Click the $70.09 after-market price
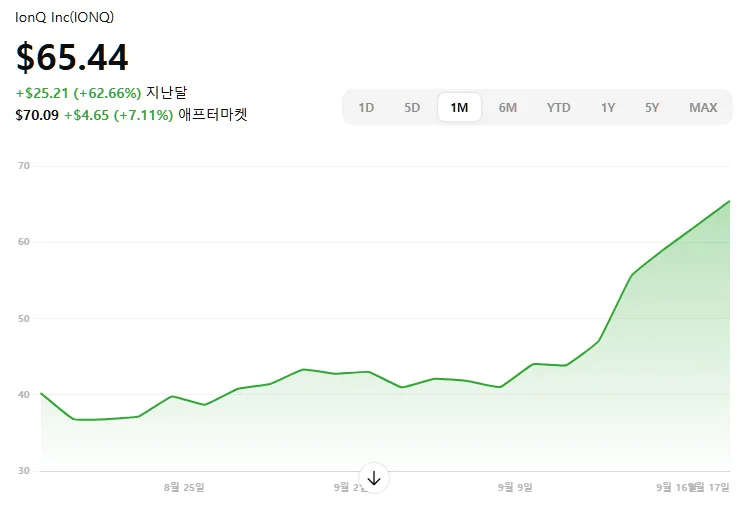The image size is (750, 506). 37,115
